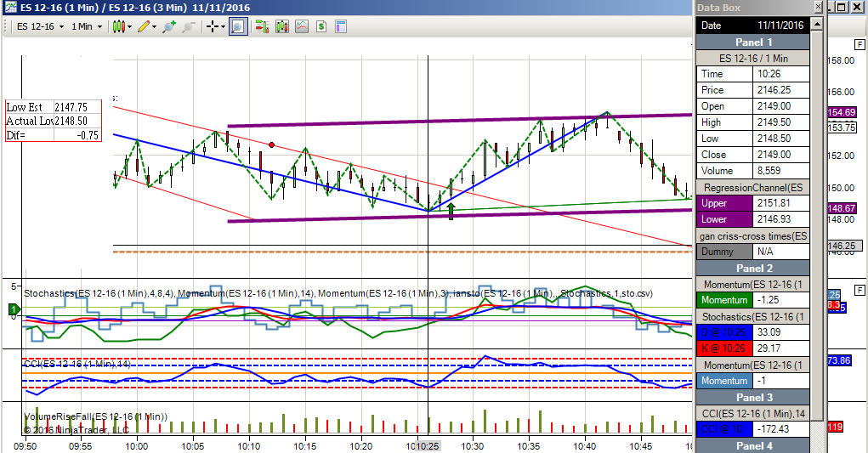Toggle the F button beside stochastics panel

pos(859,290)
